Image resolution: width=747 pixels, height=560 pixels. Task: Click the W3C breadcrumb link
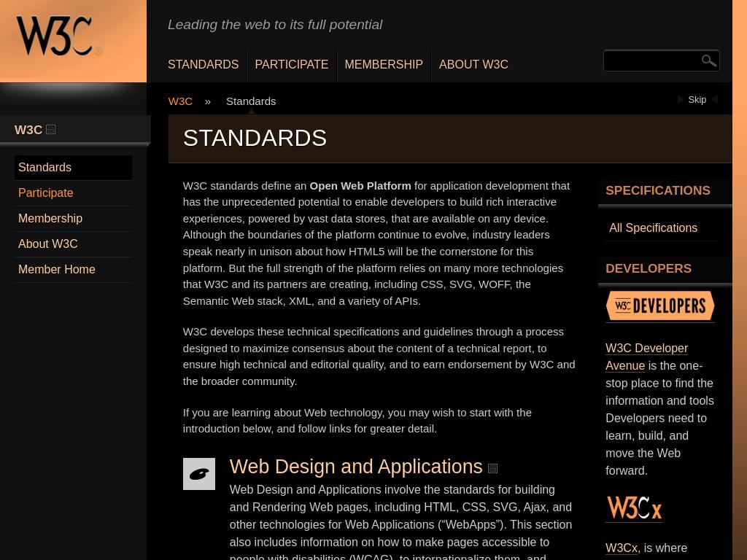coord(180,101)
